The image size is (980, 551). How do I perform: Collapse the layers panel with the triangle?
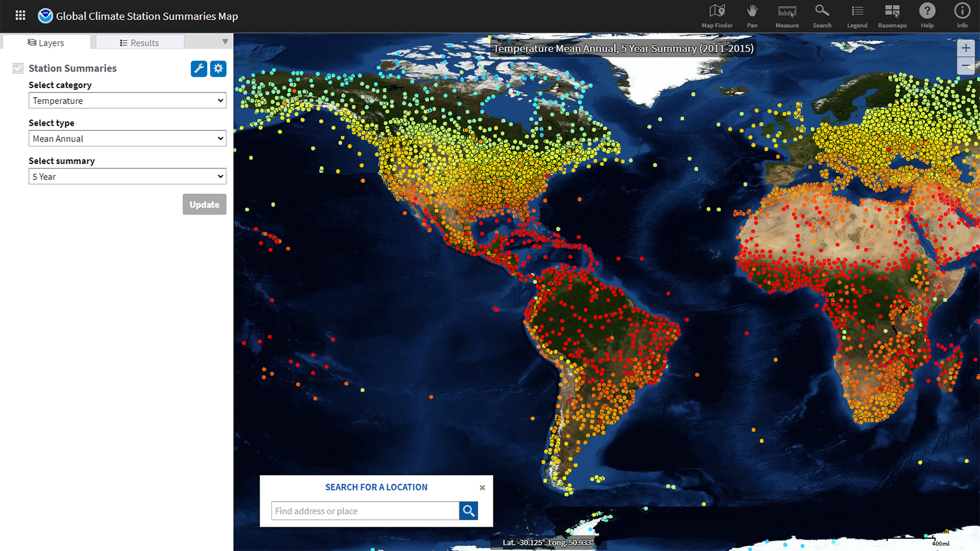pos(225,41)
